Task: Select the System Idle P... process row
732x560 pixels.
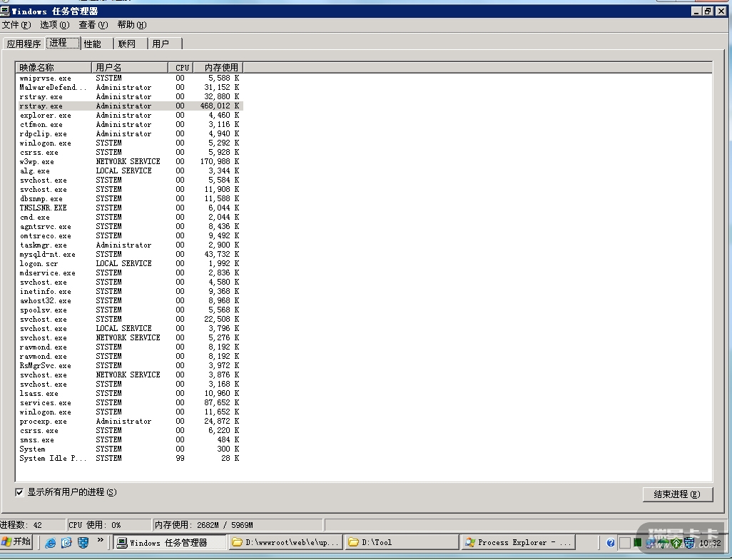Action: [129, 459]
